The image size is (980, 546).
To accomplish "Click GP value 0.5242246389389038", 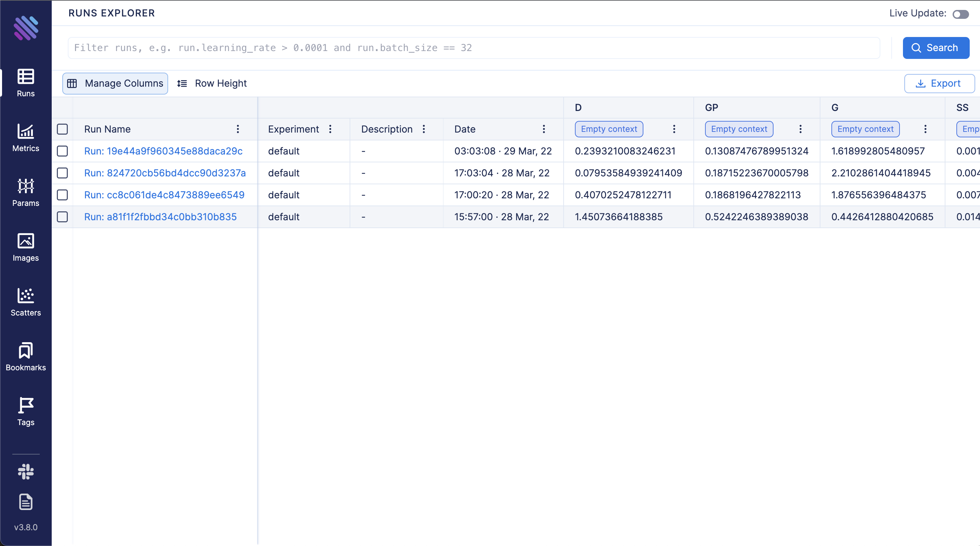I will 757,217.
